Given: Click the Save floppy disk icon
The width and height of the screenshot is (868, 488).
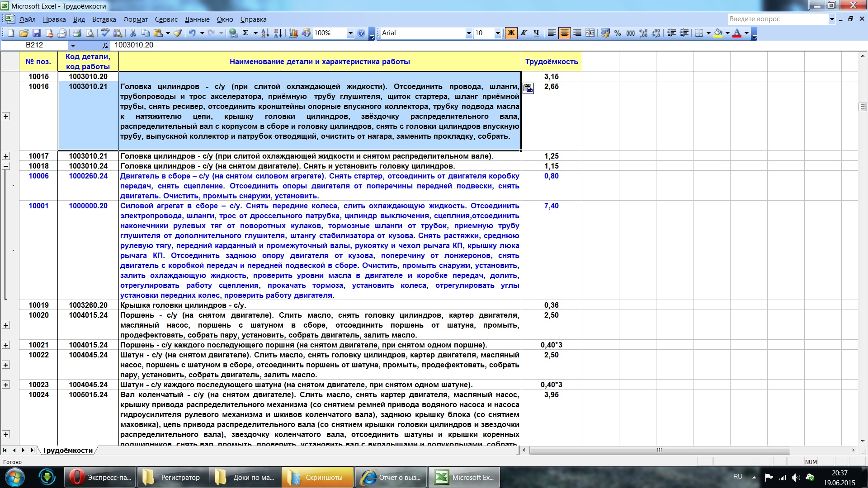Looking at the screenshot, I should (37, 33).
